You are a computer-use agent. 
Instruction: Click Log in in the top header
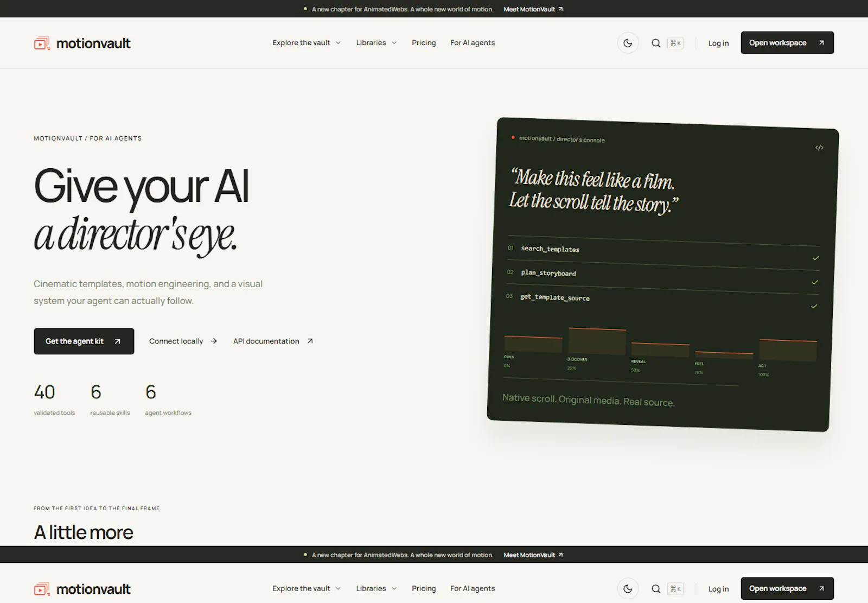coord(718,43)
